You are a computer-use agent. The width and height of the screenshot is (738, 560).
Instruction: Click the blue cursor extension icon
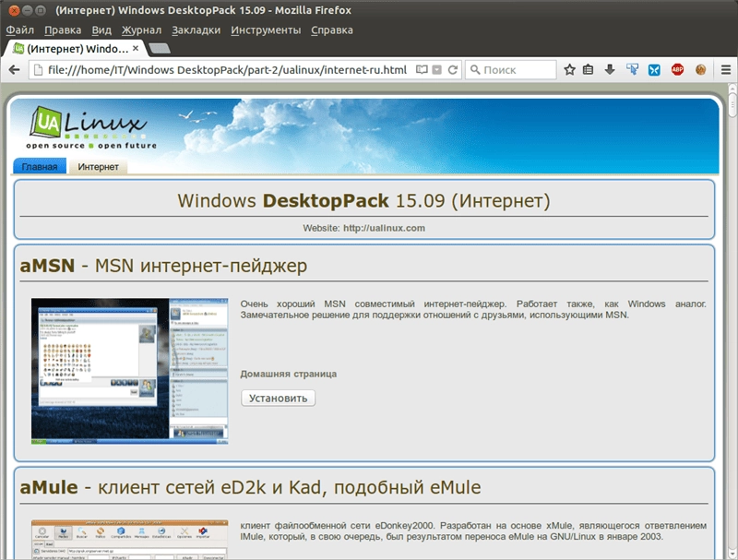point(632,69)
